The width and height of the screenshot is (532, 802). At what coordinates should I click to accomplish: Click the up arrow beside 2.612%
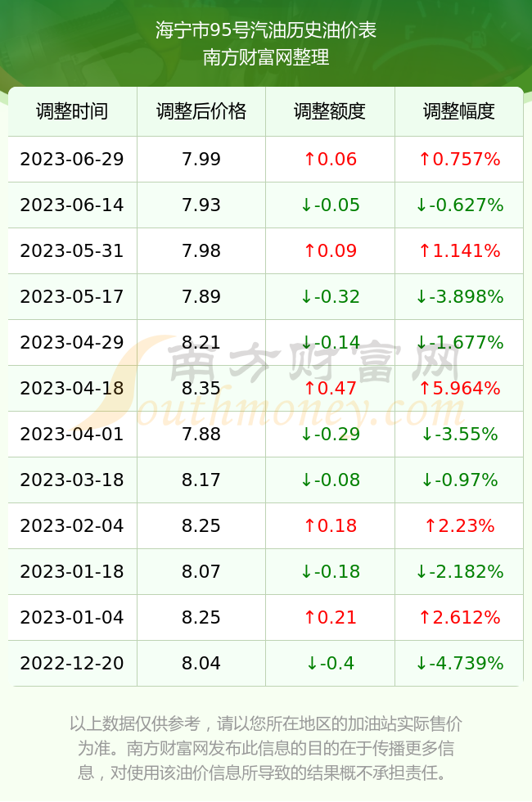[x=425, y=617]
